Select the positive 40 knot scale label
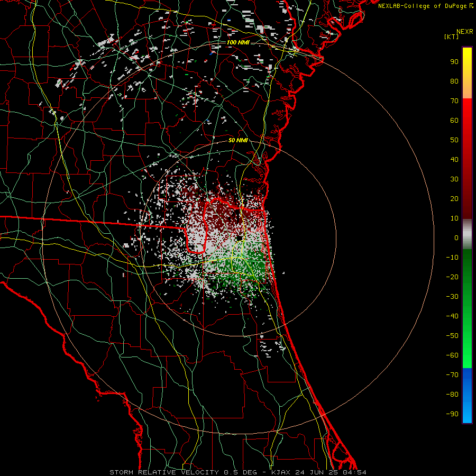This screenshot has height=476, width=476. point(454,159)
